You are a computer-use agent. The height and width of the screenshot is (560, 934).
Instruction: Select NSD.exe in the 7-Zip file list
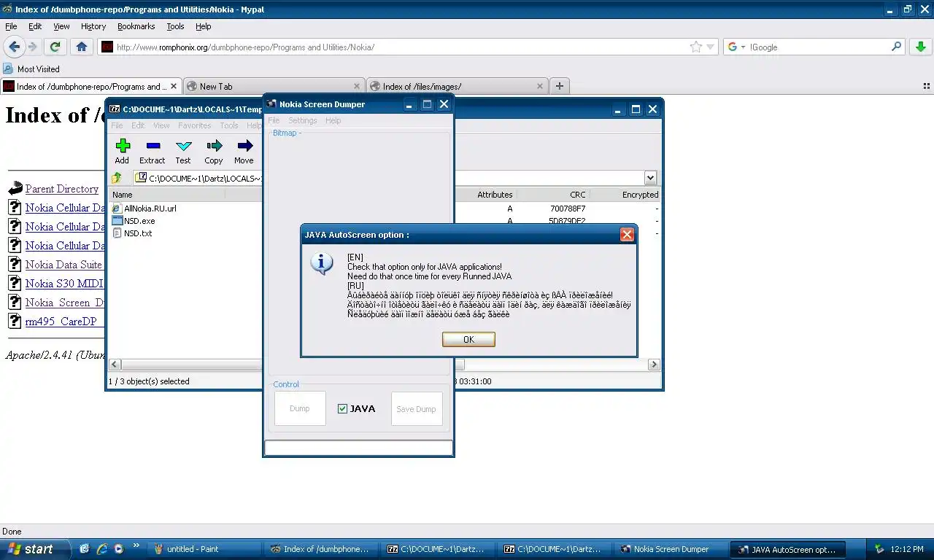coord(133,221)
